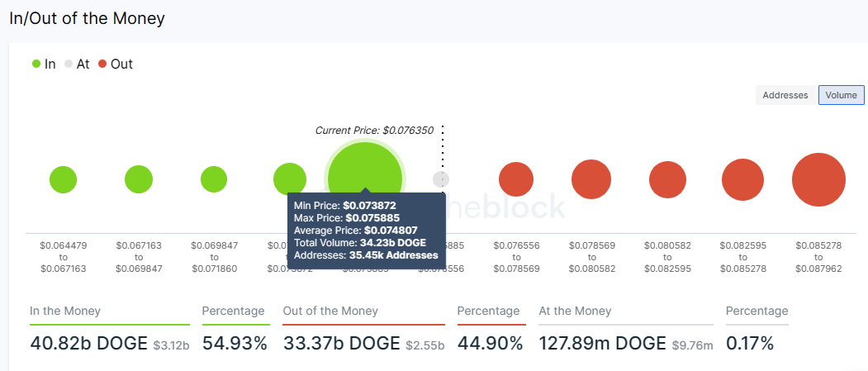Click the $0.064479 to $0.067163 axis label
This screenshot has height=371, width=868.
(x=63, y=257)
